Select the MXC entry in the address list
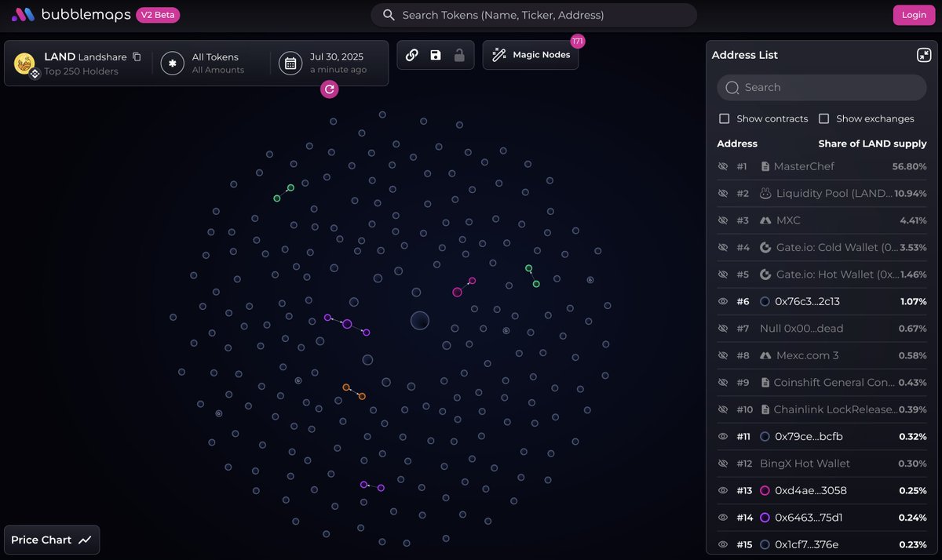Image resolution: width=942 pixels, height=560 pixels. click(x=788, y=220)
